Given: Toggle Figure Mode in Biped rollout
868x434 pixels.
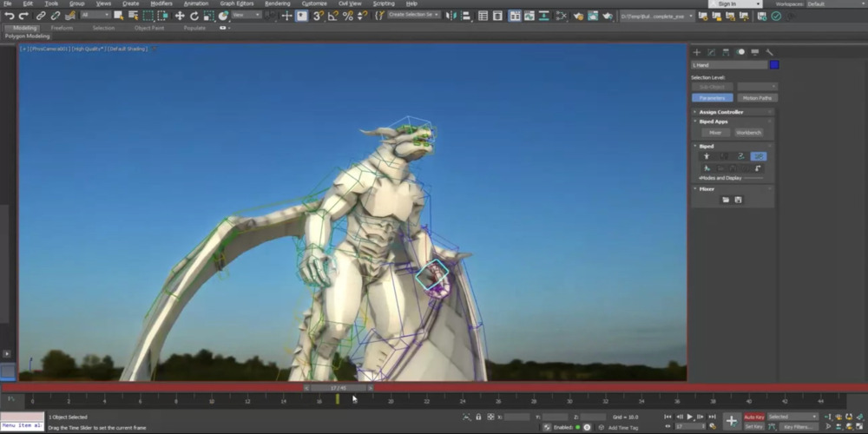Looking at the screenshot, I should (707, 156).
